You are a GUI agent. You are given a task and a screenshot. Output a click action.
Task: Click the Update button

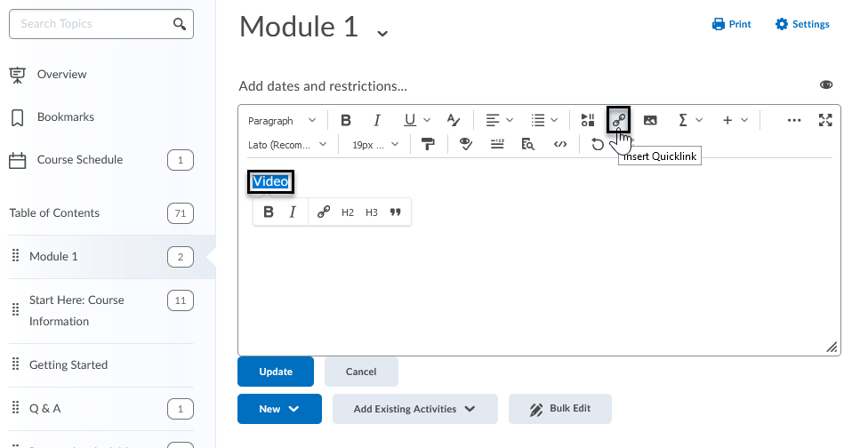click(x=276, y=372)
